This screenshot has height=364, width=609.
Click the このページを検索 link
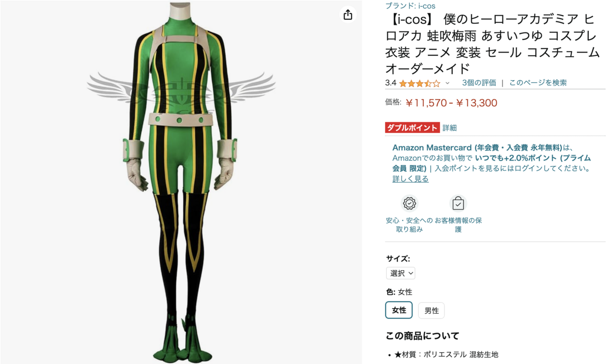(x=537, y=83)
